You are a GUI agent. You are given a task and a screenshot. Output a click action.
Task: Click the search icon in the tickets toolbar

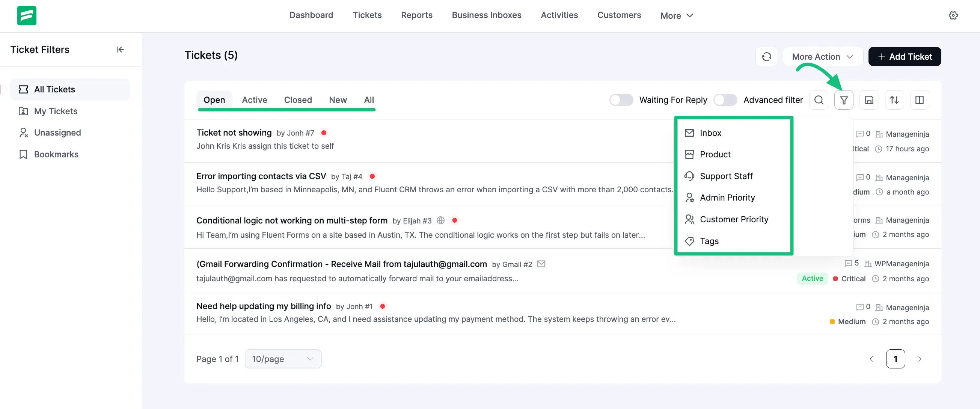pos(819,100)
